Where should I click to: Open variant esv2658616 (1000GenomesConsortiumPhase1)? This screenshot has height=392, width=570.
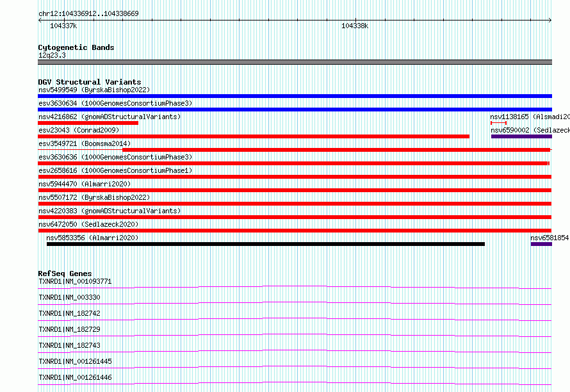(115, 170)
